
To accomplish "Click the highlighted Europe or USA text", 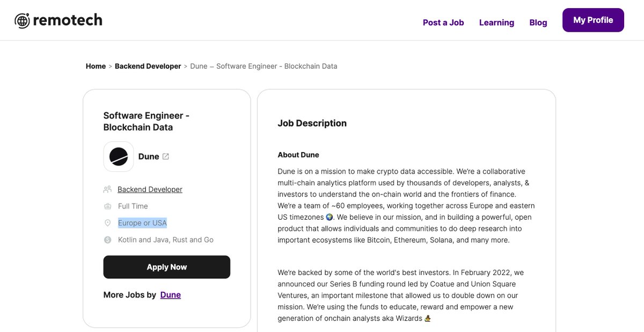I will [x=142, y=223].
